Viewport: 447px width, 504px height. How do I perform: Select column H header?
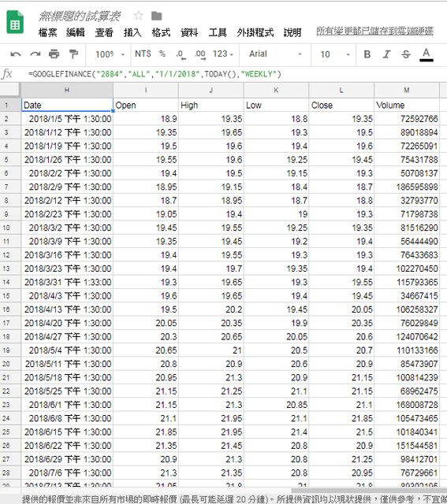point(67,91)
